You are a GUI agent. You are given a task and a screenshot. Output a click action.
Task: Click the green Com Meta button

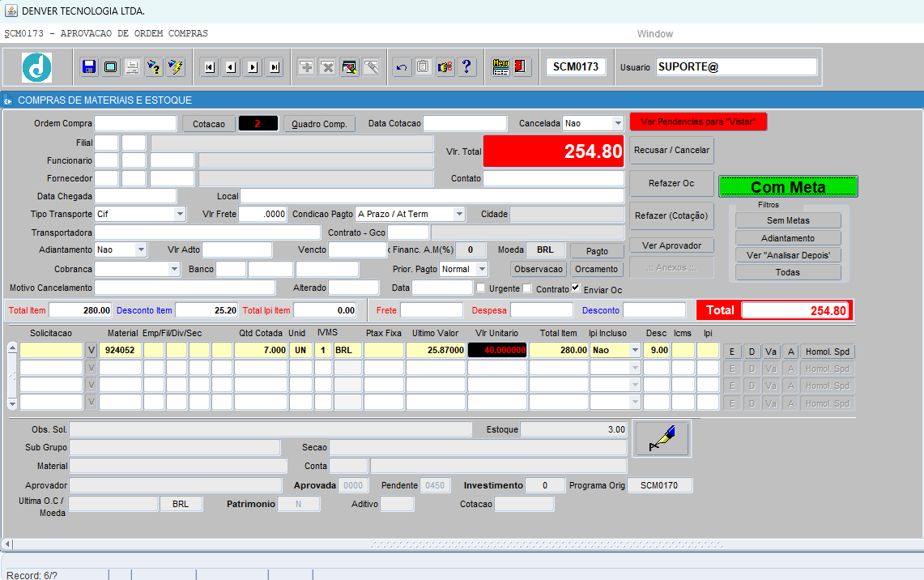click(x=788, y=187)
